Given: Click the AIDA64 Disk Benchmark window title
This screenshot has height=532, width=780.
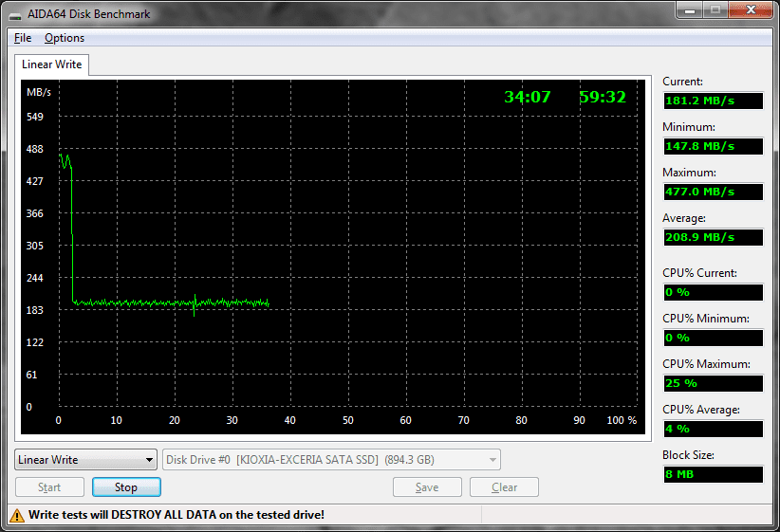Looking at the screenshot, I should click(88, 14).
